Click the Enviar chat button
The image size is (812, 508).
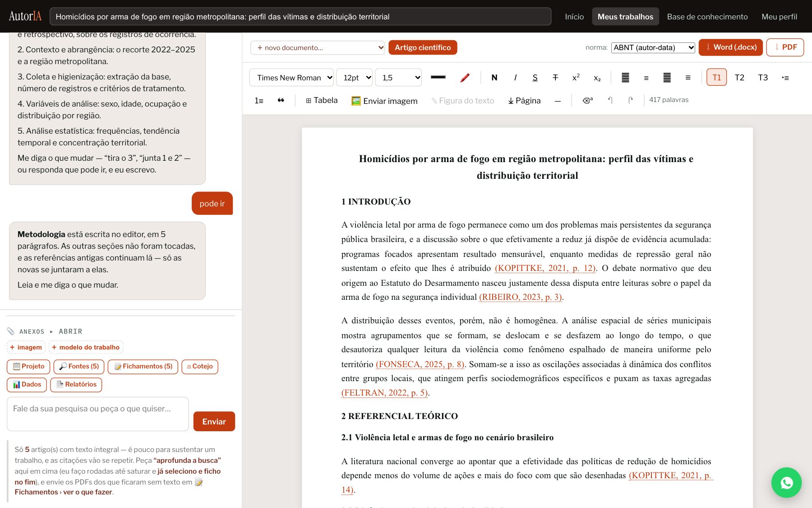pyautogui.click(x=214, y=421)
